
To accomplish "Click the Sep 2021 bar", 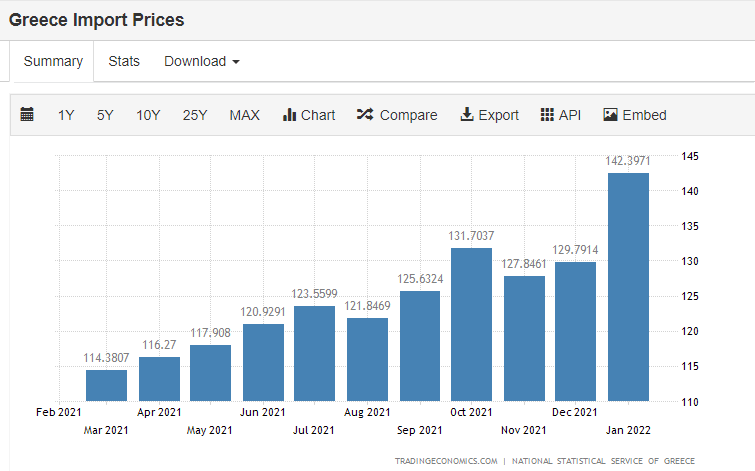I will pos(420,346).
